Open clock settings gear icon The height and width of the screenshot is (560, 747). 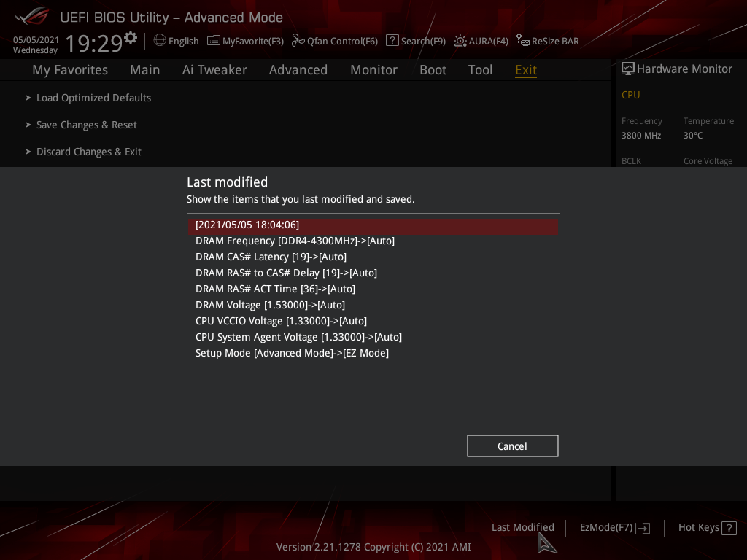[x=131, y=38]
